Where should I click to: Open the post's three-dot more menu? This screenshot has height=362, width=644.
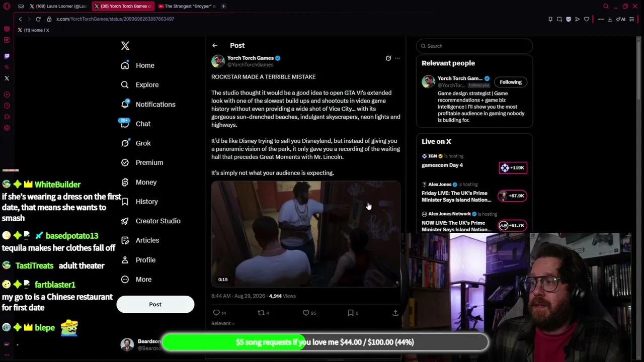397,58
